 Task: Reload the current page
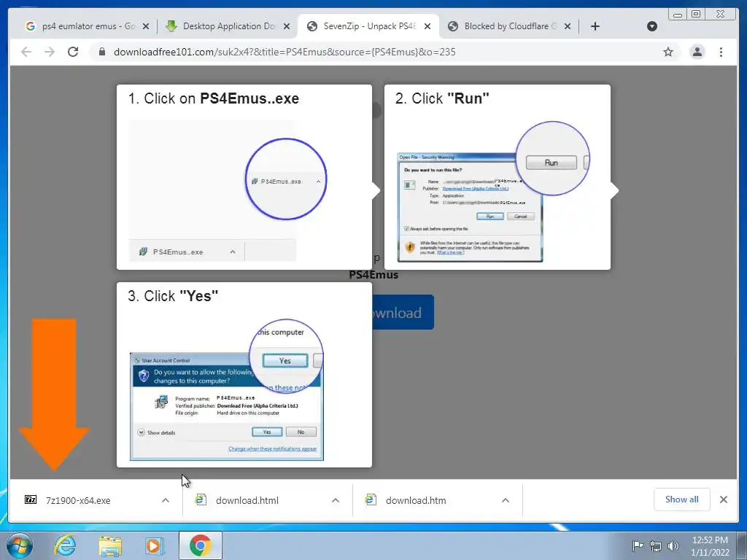click(x=73, y=52)
